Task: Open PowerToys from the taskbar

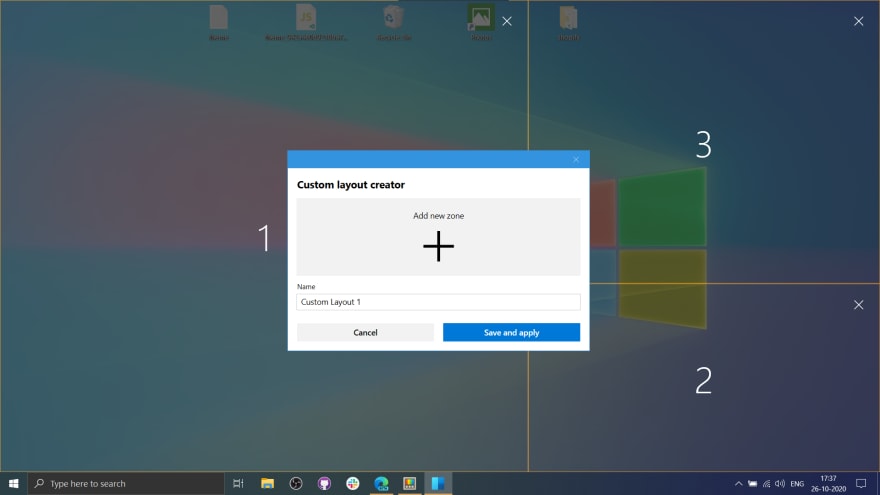Action: point(410,483)
